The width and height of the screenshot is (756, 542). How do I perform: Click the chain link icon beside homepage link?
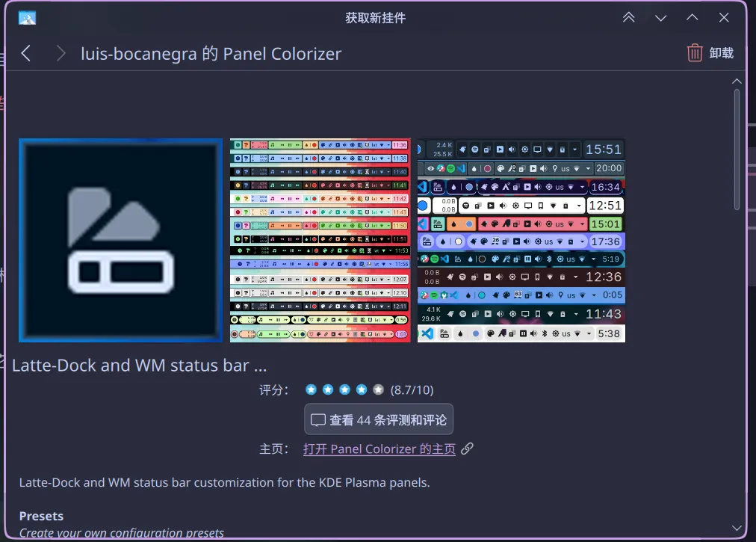[x=467, y=449]
